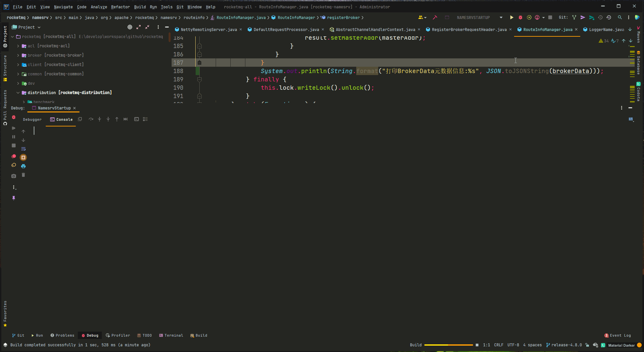Switch to DefaultRequestProcessor.java tab

(x=286, y=30)
